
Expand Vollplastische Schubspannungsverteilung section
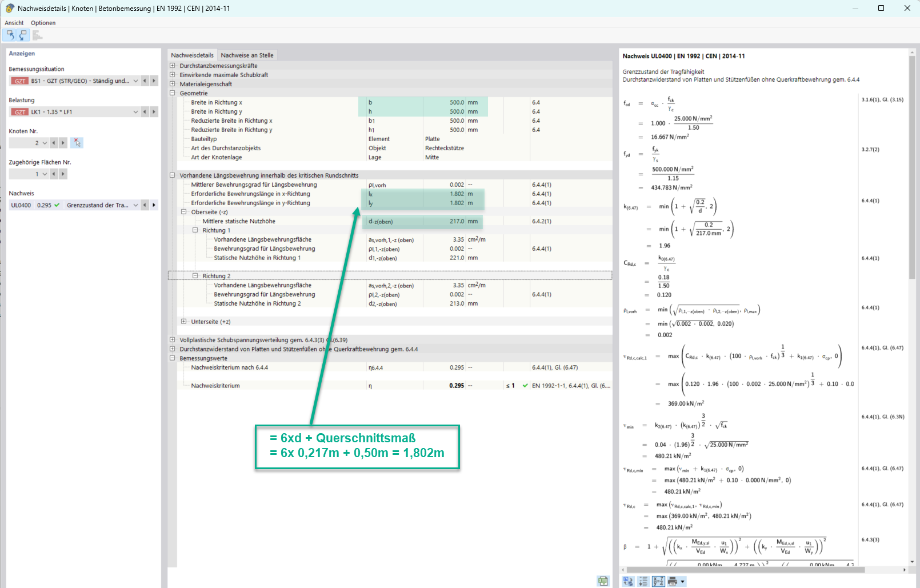tap(173, 340)
